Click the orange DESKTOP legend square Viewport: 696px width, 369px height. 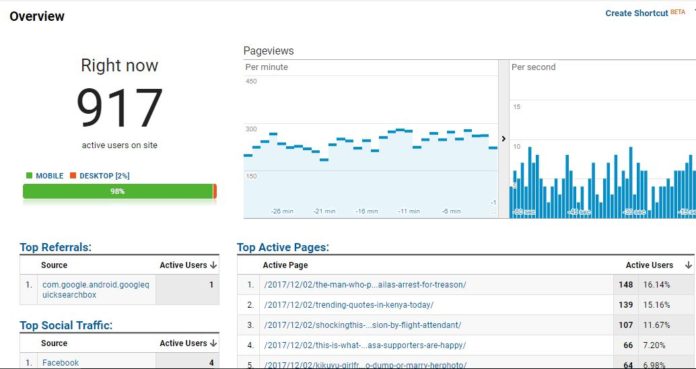73,175
